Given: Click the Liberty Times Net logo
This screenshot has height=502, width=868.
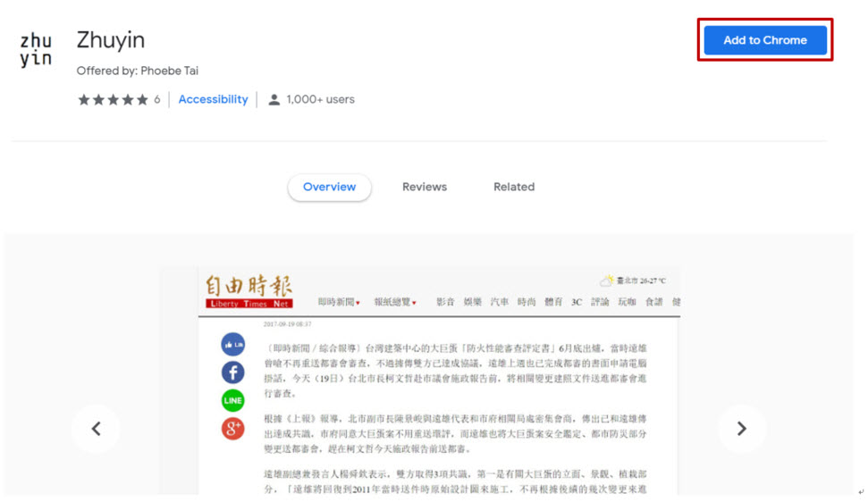Looking at the screenshot, I should pyautogui.click(x=249, y=291).
